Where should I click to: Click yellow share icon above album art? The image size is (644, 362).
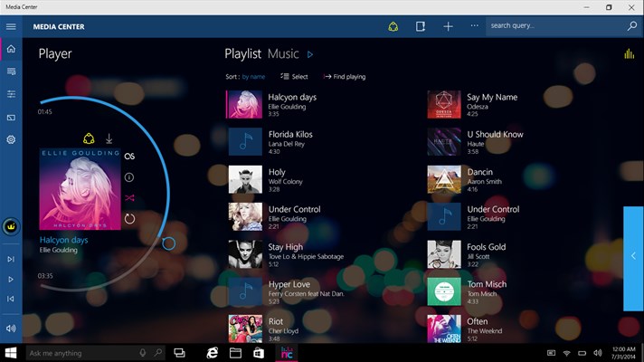89,138
